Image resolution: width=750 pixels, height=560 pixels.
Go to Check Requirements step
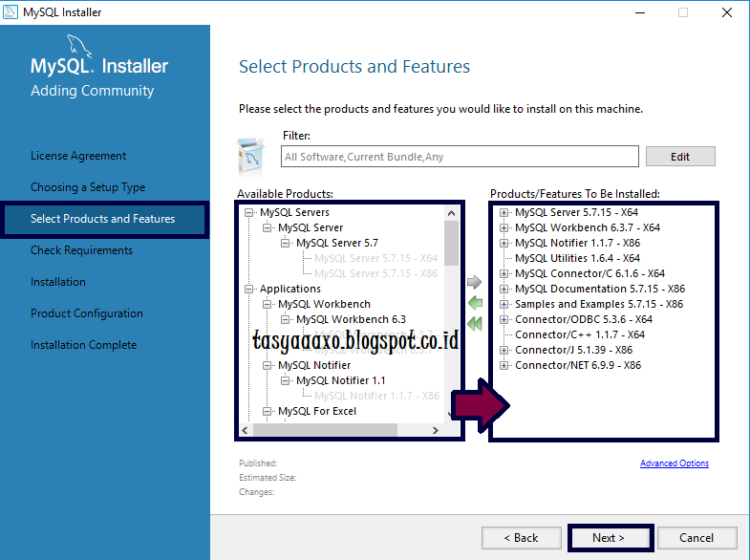point(82,250)
